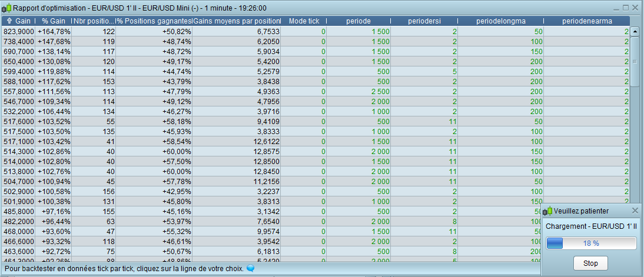
Task: Sort by Gains moyens par position header
Action: coord(237,21)
